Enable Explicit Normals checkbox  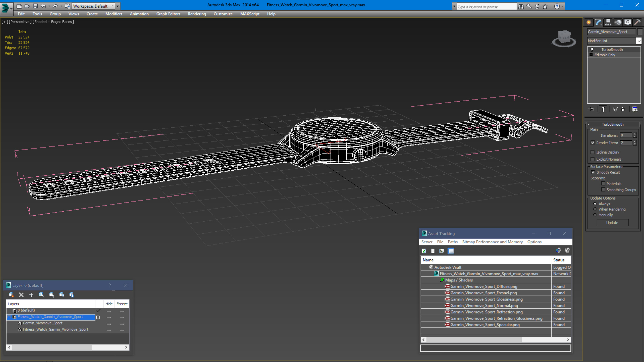[x=593, y=159]
